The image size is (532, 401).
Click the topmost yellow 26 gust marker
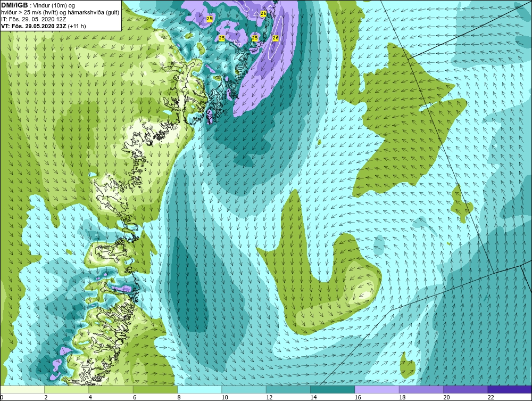pyautogui.click(x=263, y=13)
